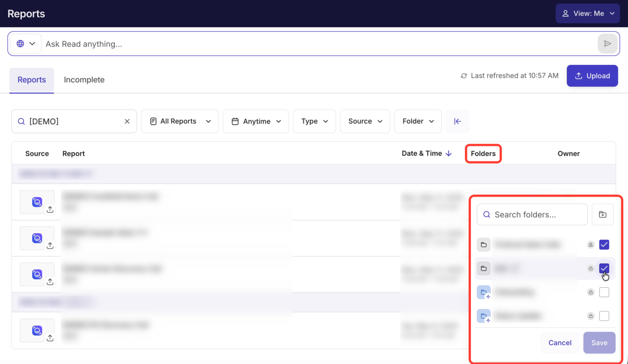Click the Report column header

(x=73, y=154)
